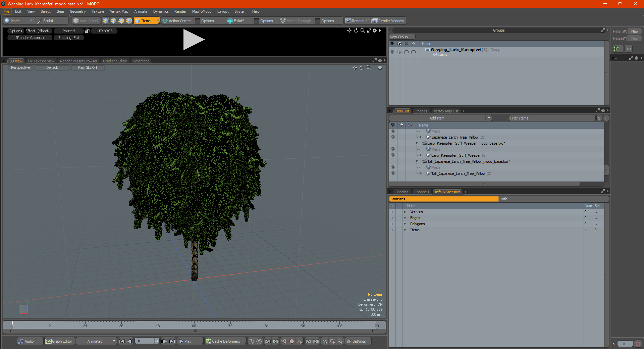
Task: Select Polygons selection mode icon
Action: 121,21
